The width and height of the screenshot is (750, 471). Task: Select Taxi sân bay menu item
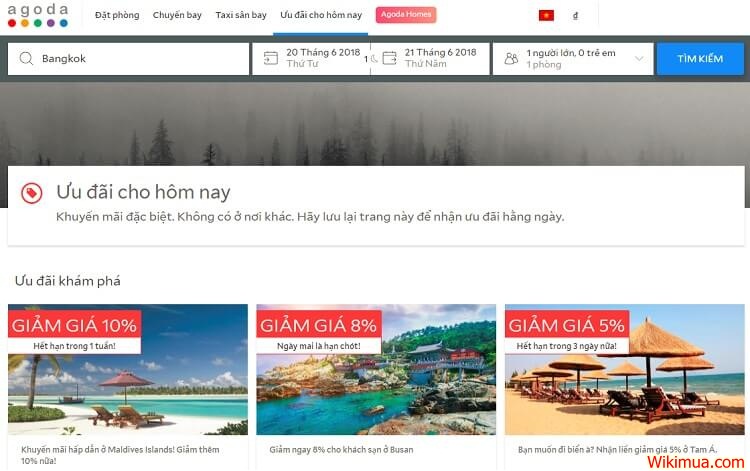click(x=241, y=15)
